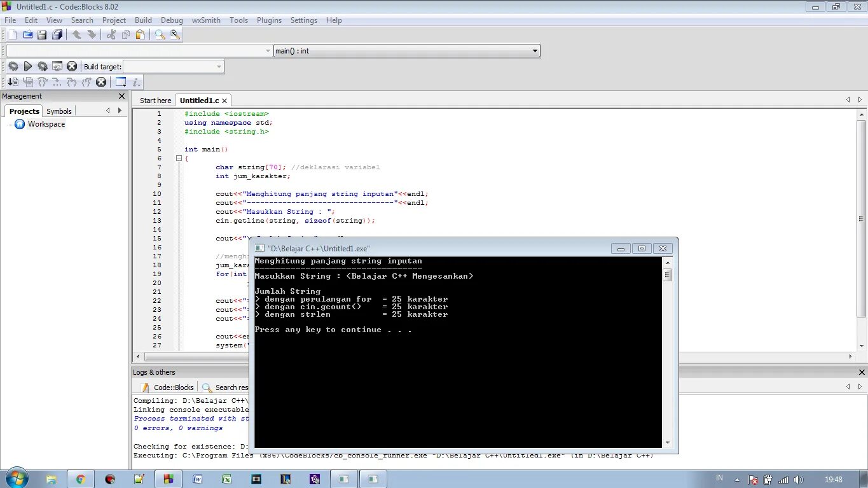Click the Step out debug icon
The image size is (868, 488).
click(x=86, y=82)
